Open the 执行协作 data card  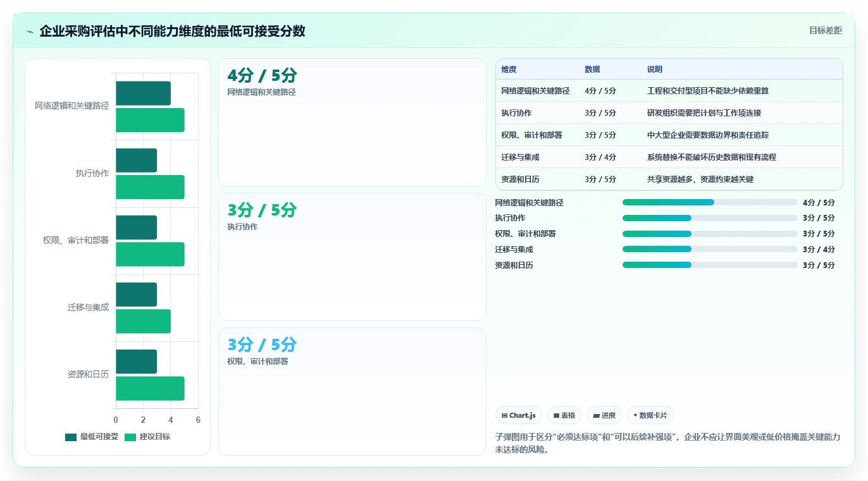coord(352,257)
